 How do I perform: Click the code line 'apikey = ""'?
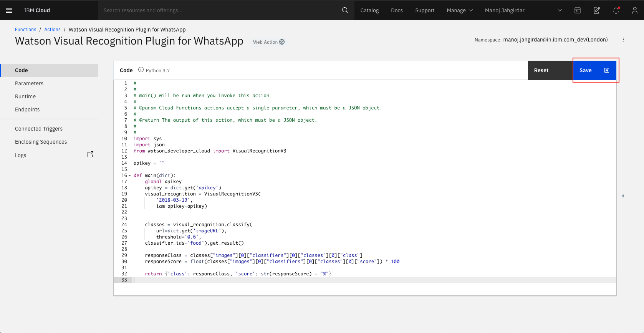coord(149,163)
